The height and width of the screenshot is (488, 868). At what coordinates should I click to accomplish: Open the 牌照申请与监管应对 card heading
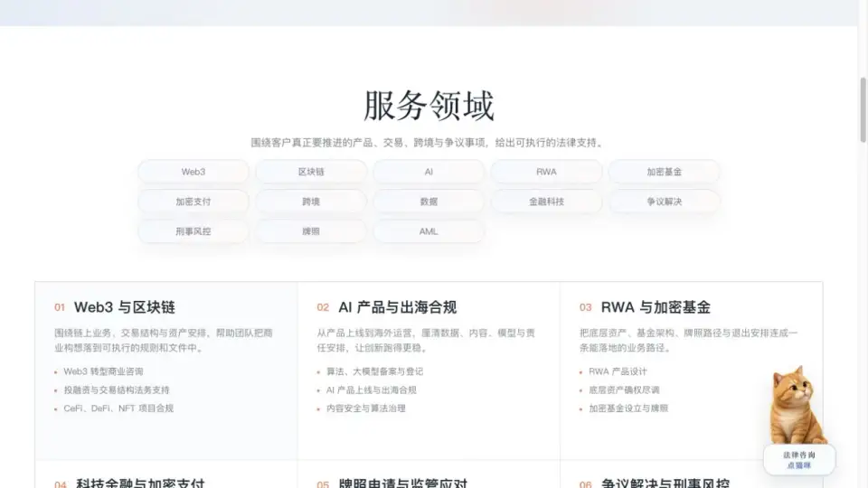(403, 483)
